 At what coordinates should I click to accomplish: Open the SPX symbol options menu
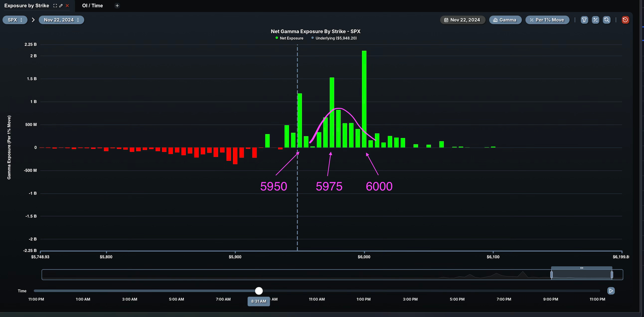click(21, 20)
